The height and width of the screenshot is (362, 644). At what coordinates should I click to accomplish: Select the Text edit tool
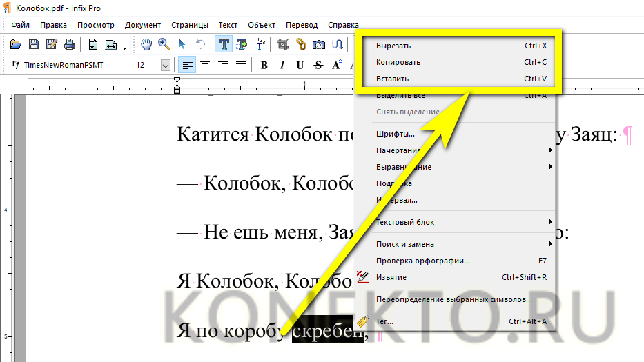[224, 44]
